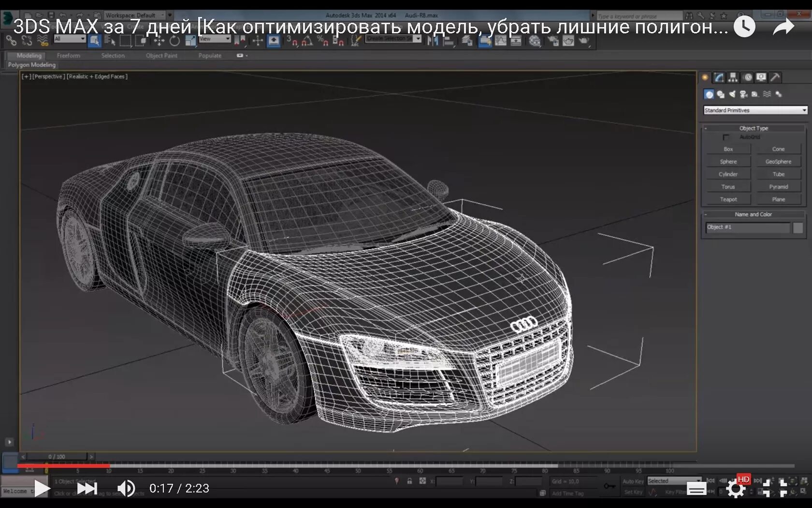
Task: Enable the AutoGrid checkbox
Action: 726,137
